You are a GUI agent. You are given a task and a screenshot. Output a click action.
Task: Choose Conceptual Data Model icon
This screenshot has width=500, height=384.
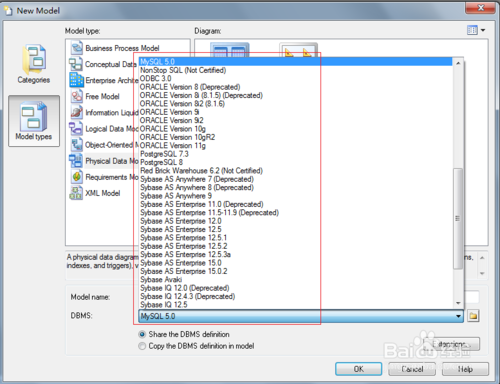pos(76,64)
